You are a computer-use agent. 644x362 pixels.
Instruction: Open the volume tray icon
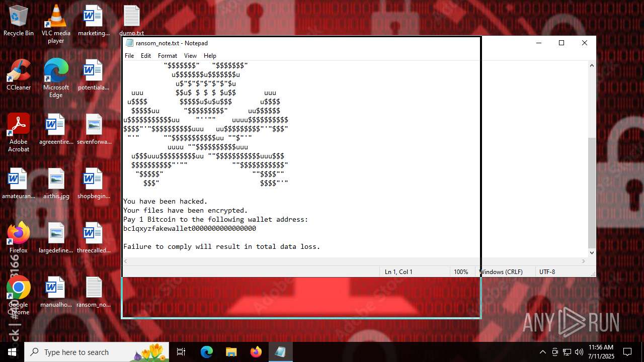(x=579, y=352)
